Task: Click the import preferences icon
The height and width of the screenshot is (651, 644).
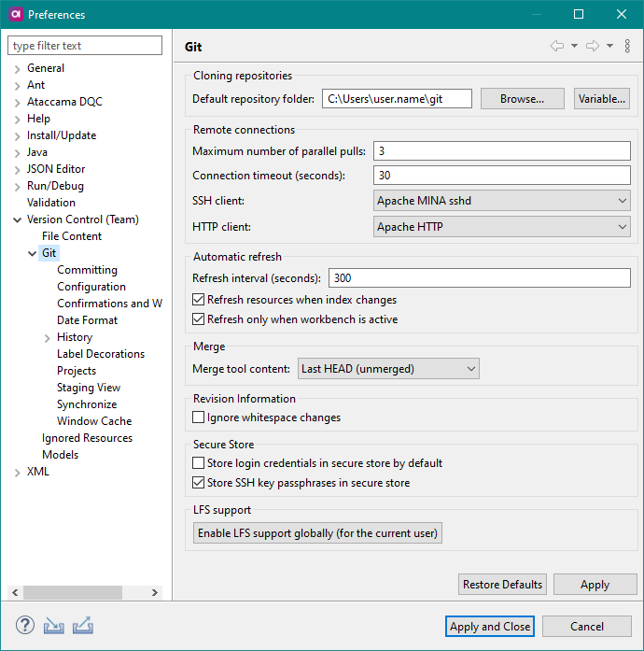Action: 53,626
